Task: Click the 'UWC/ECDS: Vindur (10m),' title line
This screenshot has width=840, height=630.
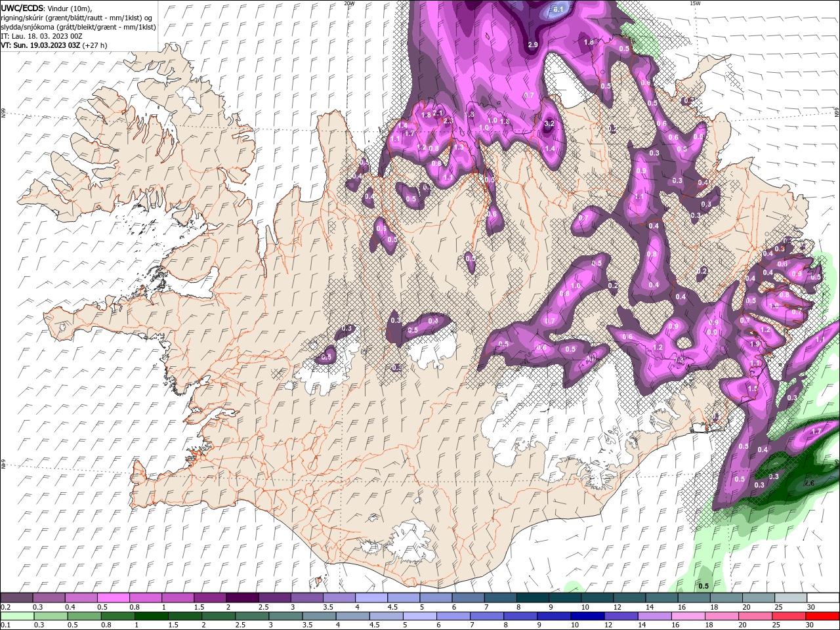Action: point(47,8)
